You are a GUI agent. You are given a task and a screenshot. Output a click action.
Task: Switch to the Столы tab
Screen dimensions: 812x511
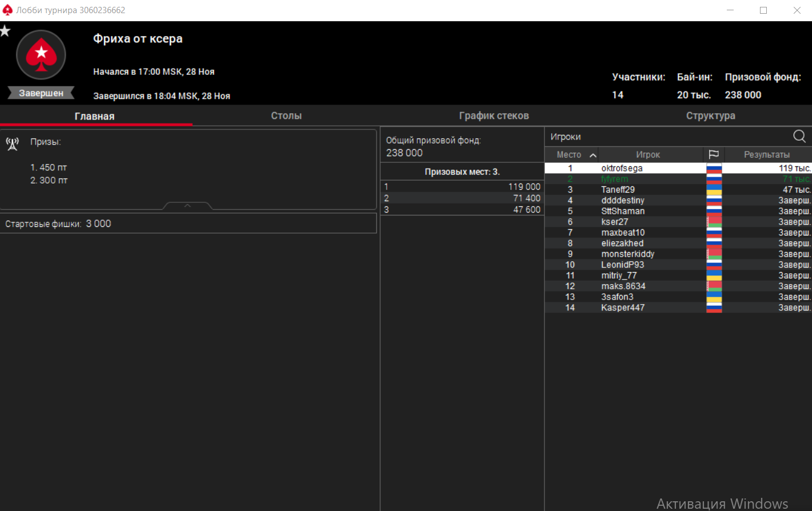pyautogui.click(x=286, y=115)
